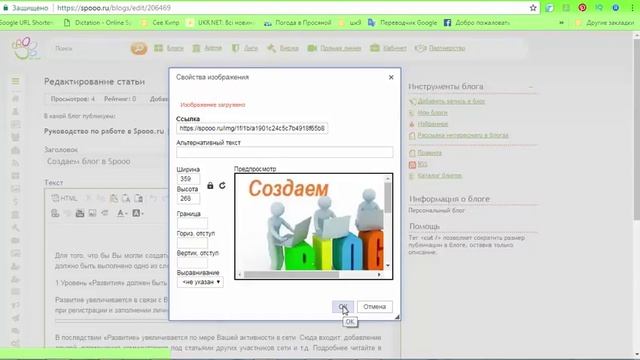640x360 pixels.
Task: Click the Каталог блогов link
Action: [440, 176]
